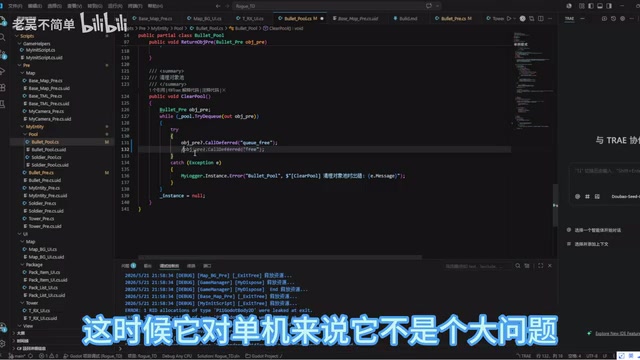Open TRAE panel settings gear icon
The height and width of the screenshot is (360, 640).
(x=622, y=18)
